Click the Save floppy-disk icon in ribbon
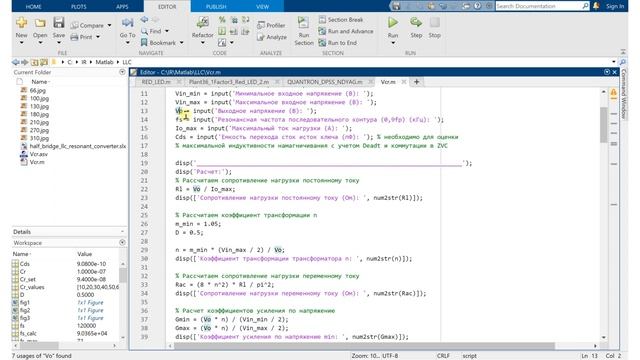640x360 pixels. tap(59, 23)
